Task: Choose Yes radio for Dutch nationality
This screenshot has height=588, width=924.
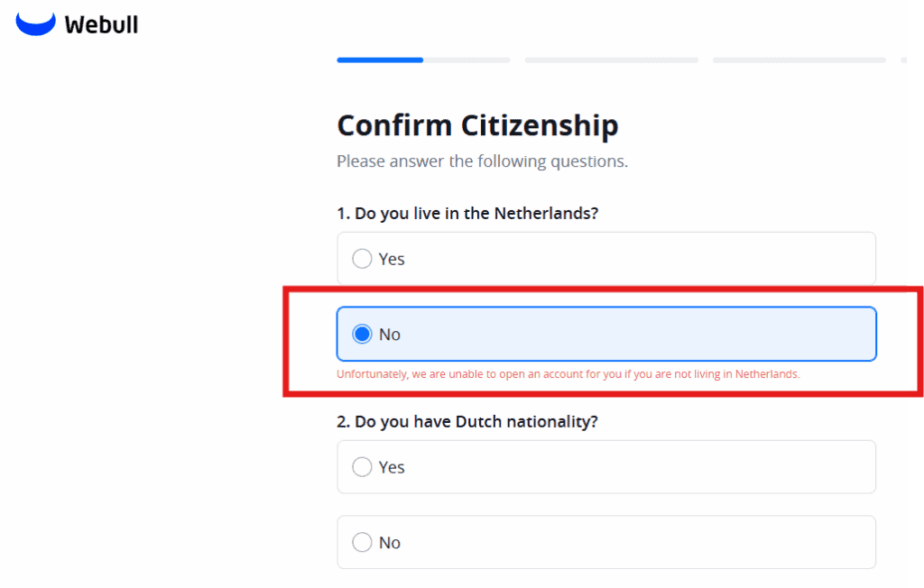Action: (x=362, y=467)
